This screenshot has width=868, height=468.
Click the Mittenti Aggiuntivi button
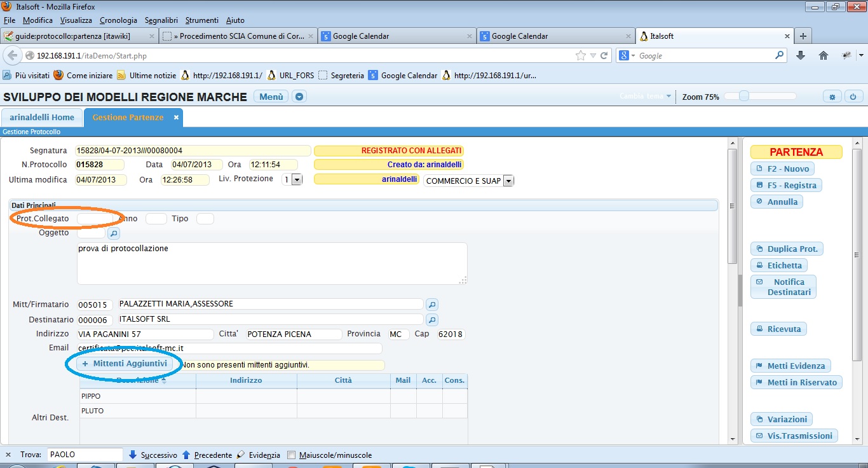click(x=125, y=364)
